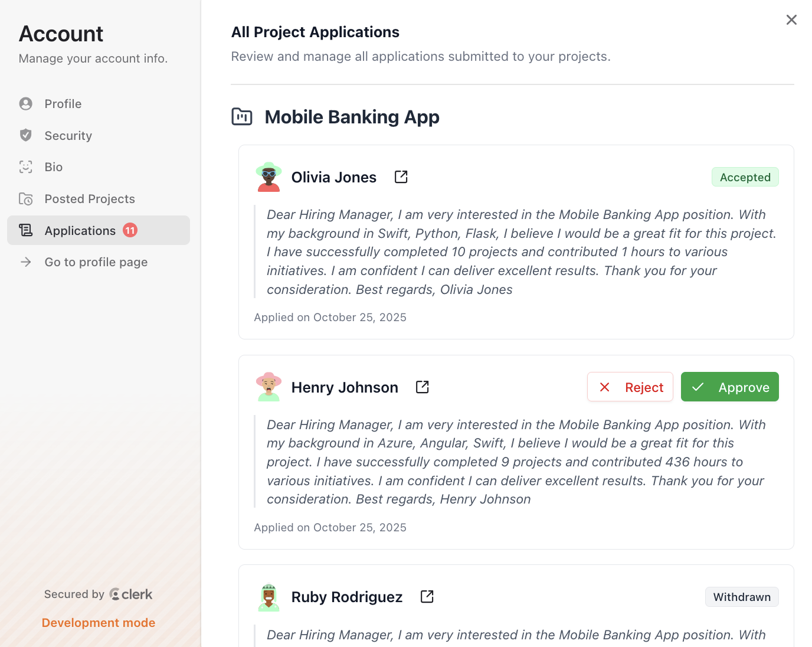Click the Mobile Banking App folder icon
Image resolution: width=812 pixels, height=647 pixels.
pyautogui.click(x=242, y=117)
